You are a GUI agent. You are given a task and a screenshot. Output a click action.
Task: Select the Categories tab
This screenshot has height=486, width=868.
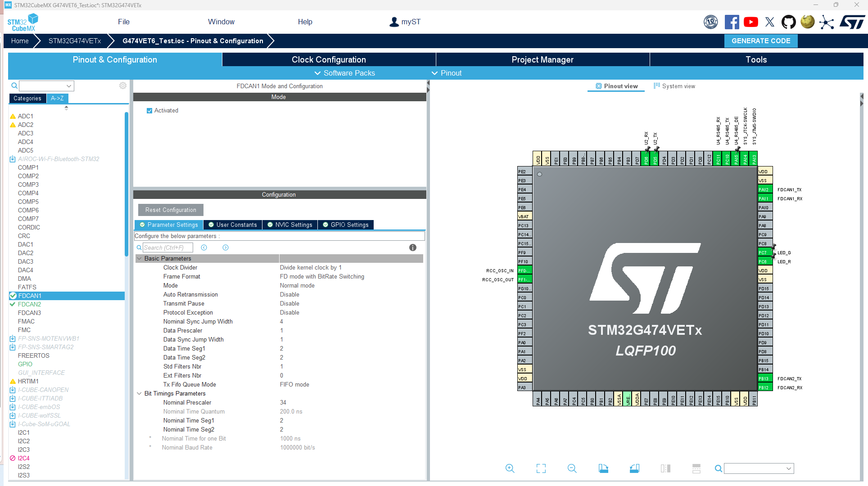pyautogui.click(x=27, y=98)
